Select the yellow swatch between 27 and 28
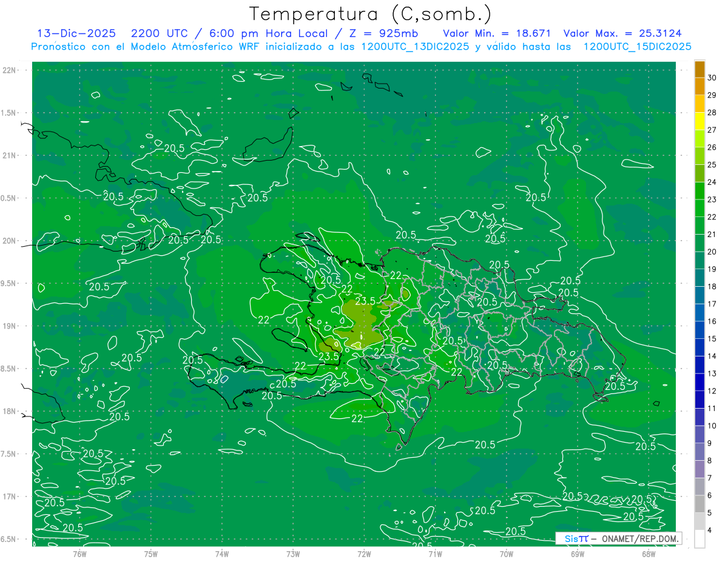The image size is (728, 562). point(699,121)
